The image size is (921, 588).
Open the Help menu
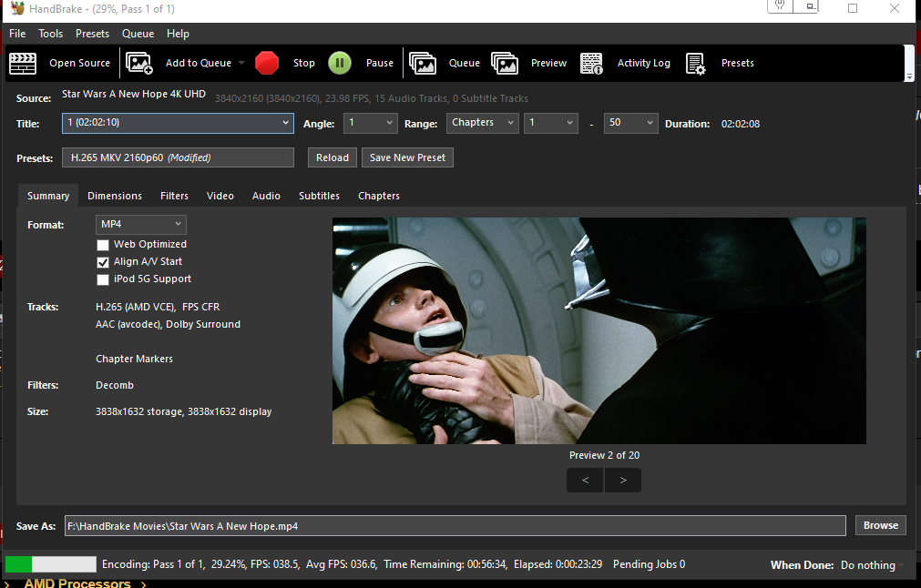point(178,34)
